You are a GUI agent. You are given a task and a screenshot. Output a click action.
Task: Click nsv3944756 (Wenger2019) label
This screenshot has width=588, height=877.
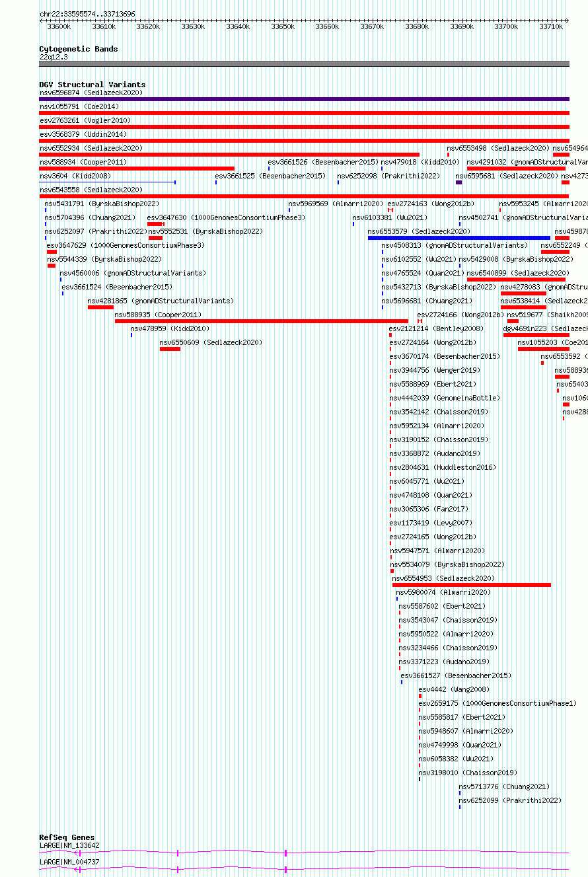click(x=434, y=370)
